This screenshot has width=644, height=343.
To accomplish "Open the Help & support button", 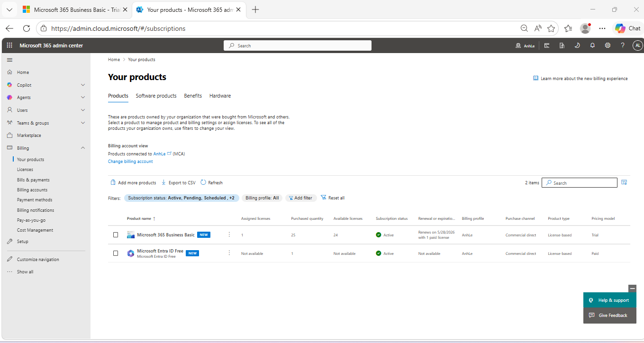I will (610, 300).
